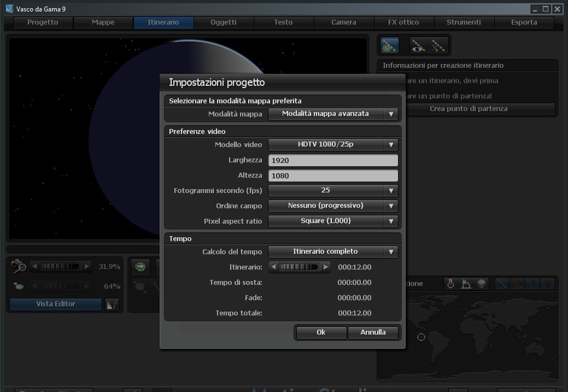This screenshot has width=568, height=392.
Task: Click the north compass icon above world map
Action: pyautogui.click(x=450, y=283)
